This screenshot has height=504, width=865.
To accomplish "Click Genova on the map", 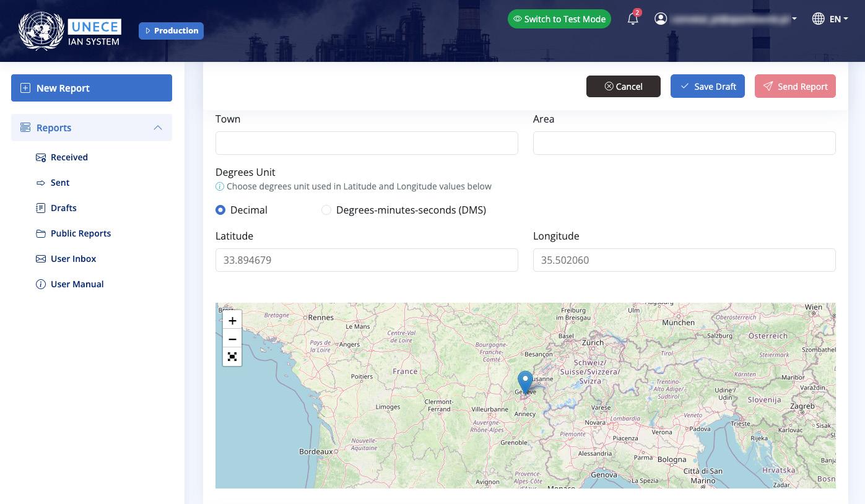I will click(604, 475).
